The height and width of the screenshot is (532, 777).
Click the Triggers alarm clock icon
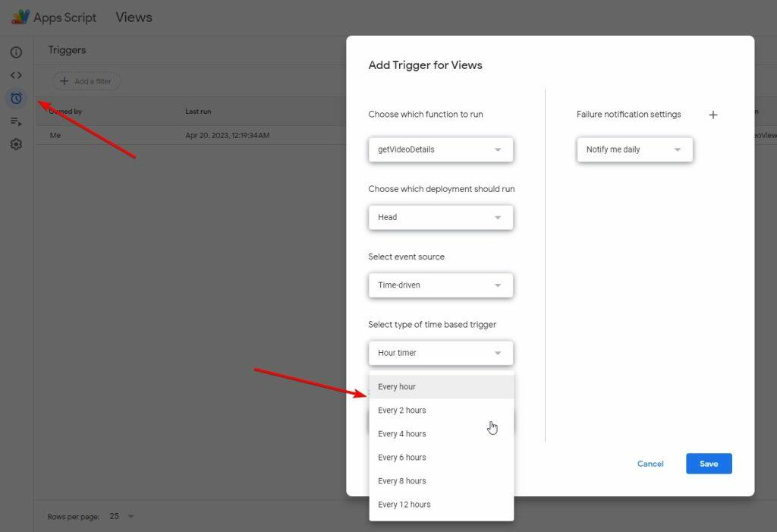click(x=16, y=98)
